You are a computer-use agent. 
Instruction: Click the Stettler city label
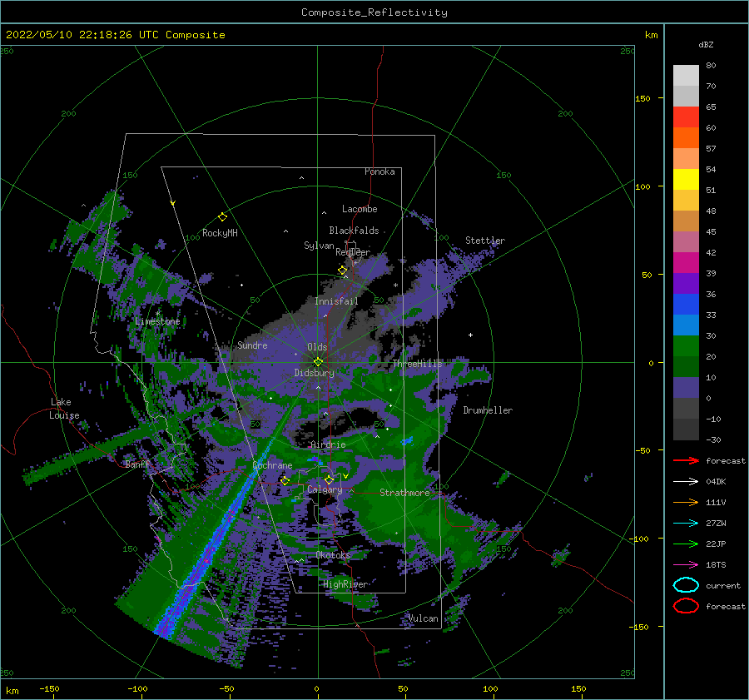click(485, 241)
